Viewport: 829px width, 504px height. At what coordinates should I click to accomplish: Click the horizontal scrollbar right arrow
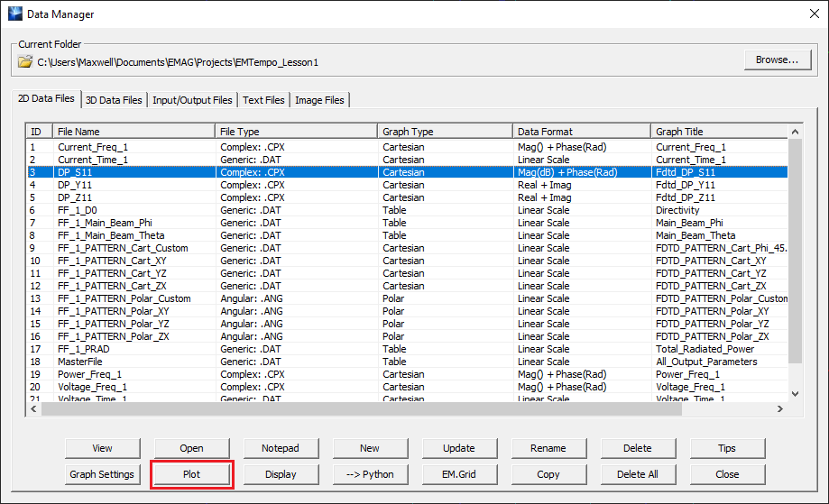click(x=780, y=409)
